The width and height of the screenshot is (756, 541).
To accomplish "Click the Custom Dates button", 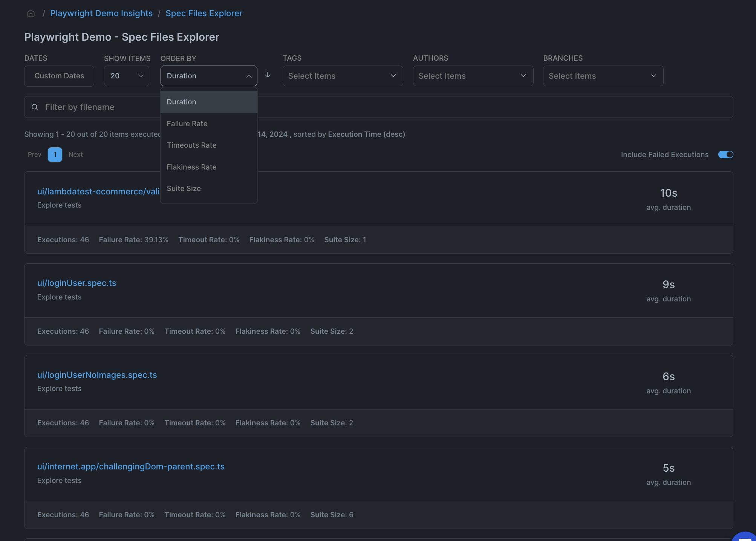I will point(59,76).
